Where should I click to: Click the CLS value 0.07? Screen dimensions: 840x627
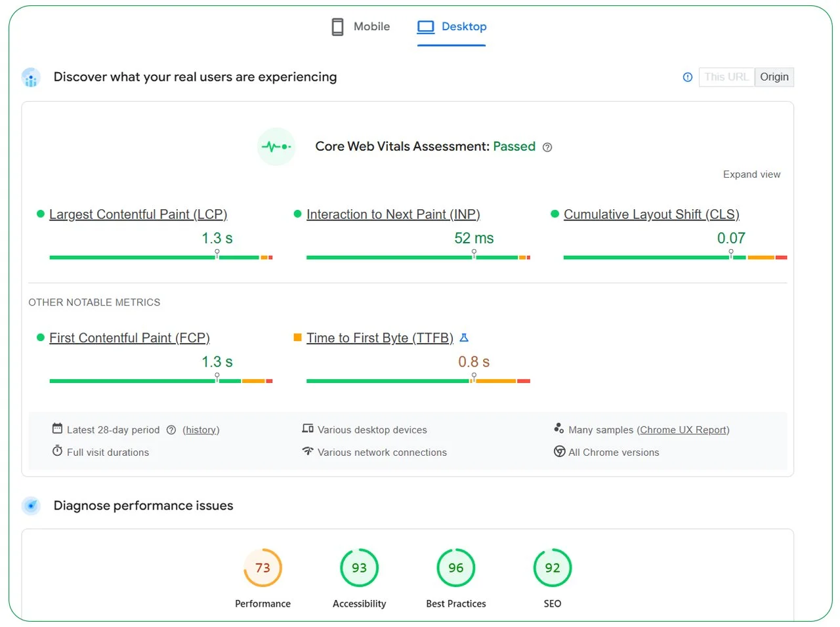[x=731, y=238]
